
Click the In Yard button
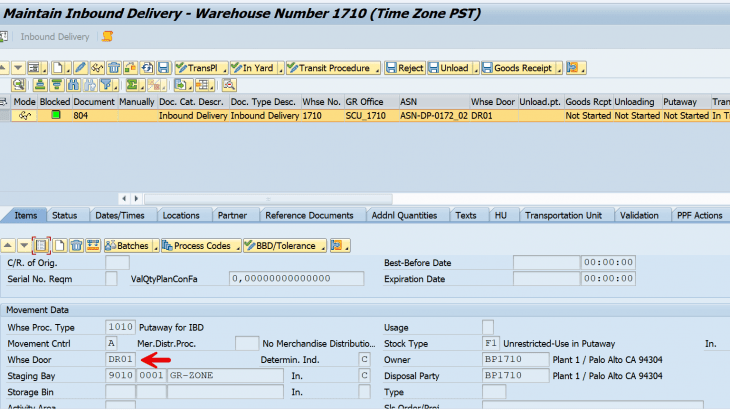pyautogui.click(x=253, y=68)
